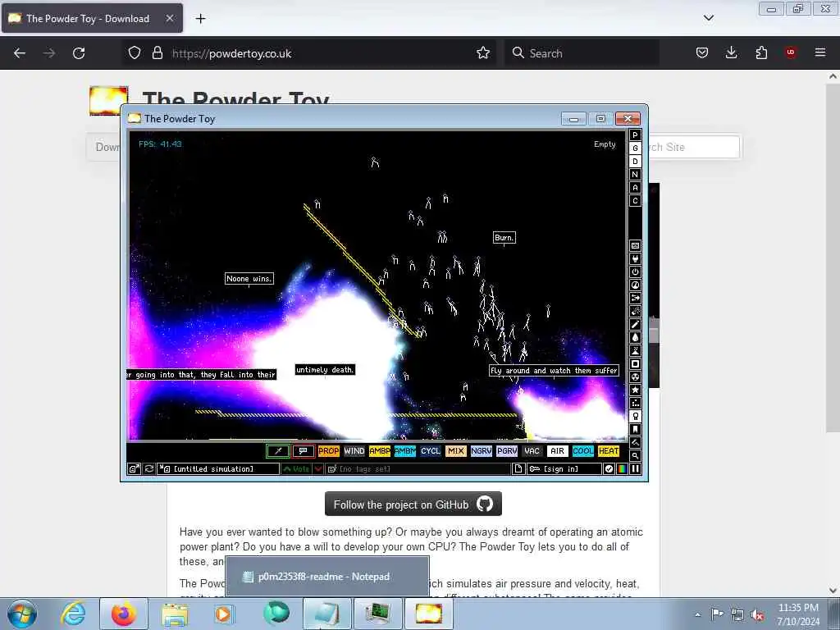840x630 pixels.
Task: Click the new blank simulation icon
Action: pyautogui.click(x=518, y=468)
